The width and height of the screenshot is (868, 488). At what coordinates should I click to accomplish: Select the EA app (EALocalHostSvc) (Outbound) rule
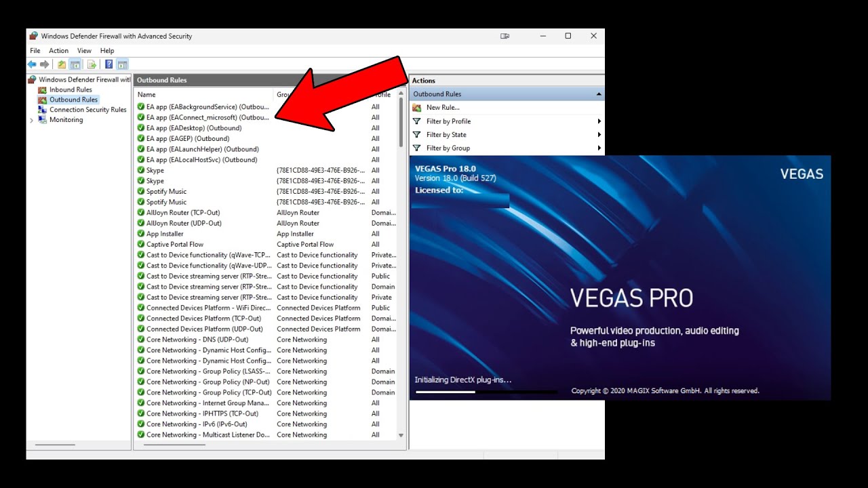202,160
